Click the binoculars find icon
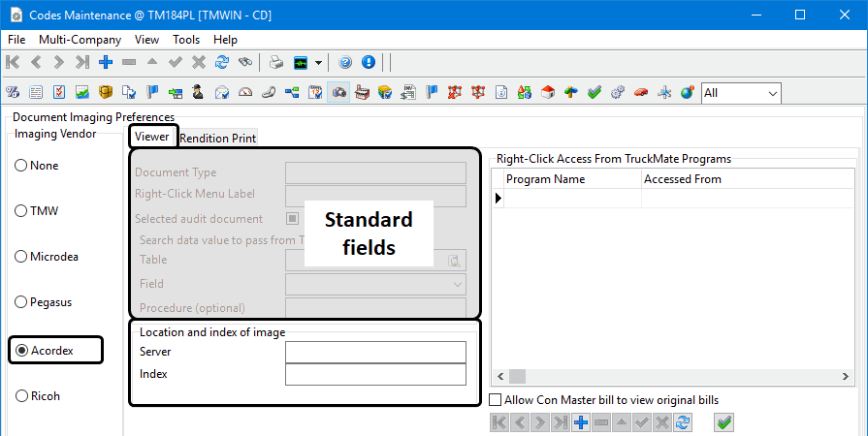The image size is (868, 436). coord(245,62)
